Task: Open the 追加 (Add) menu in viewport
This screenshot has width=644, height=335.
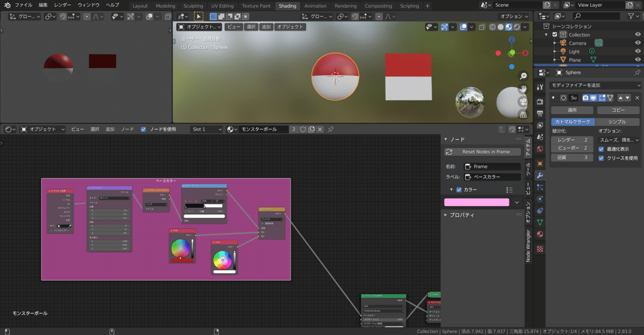Action: 266,27
